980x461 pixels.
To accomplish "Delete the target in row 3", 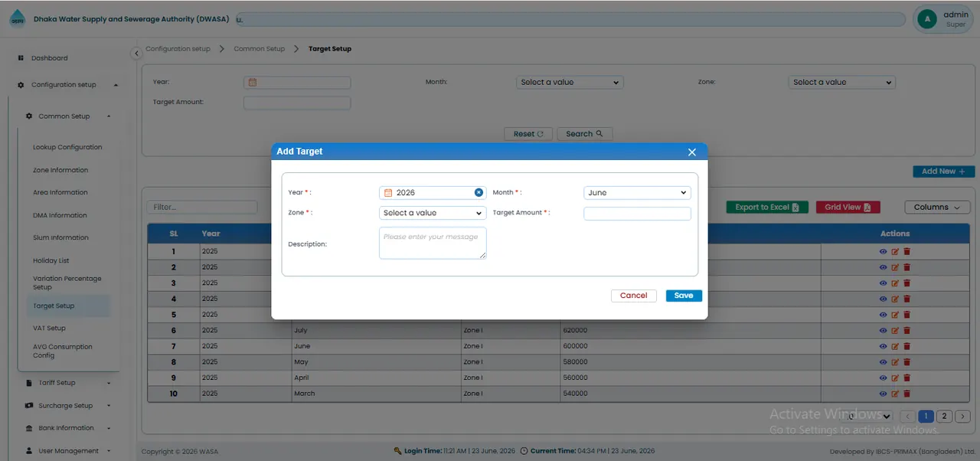I will (x=907, y=283).
